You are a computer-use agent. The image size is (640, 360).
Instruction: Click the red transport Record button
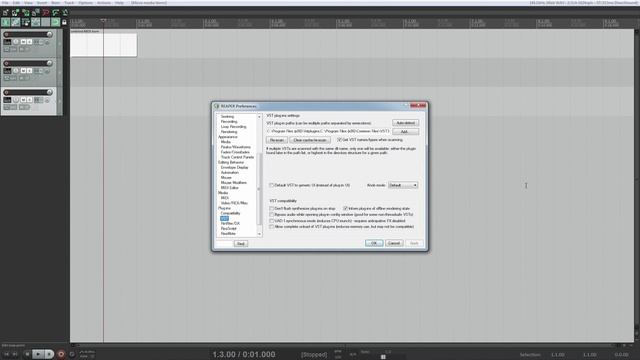[61, 354]
